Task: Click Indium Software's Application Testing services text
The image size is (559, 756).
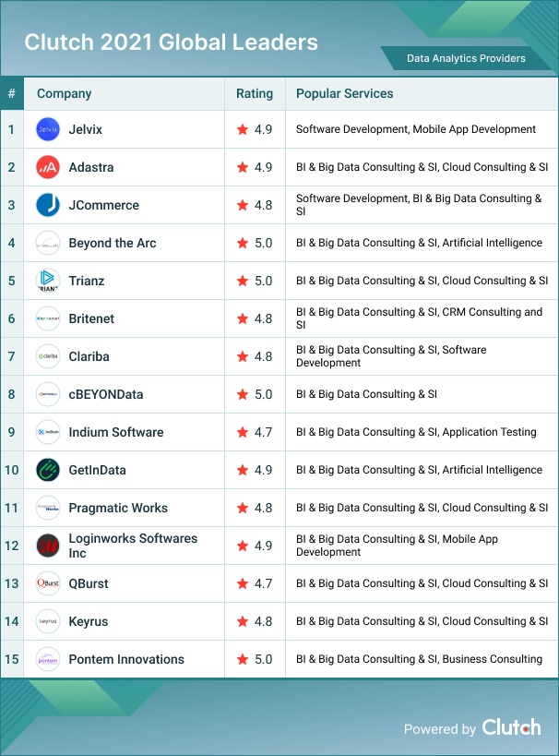Action: 489,432
